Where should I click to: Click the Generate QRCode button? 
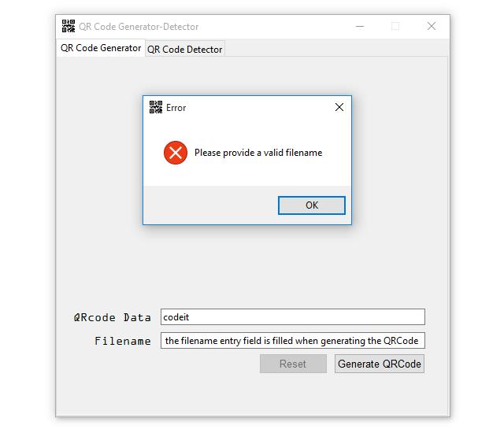380,364
